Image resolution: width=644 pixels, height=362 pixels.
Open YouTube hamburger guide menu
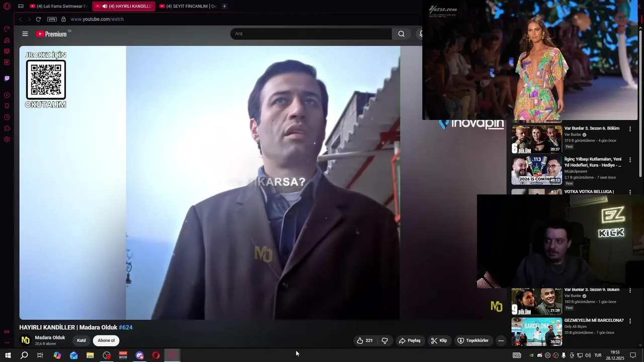coord(25,34)
